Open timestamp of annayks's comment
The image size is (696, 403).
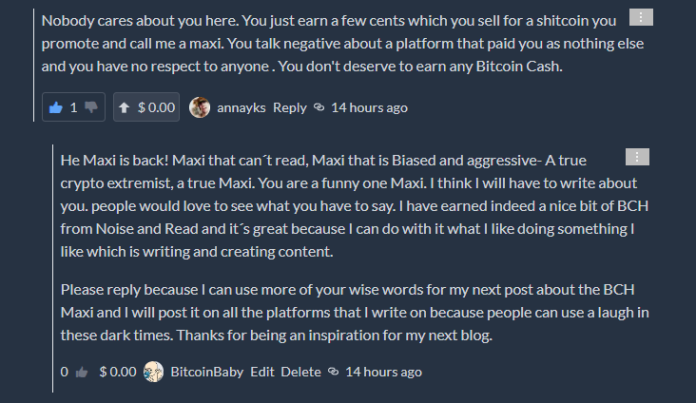[369, 107]
